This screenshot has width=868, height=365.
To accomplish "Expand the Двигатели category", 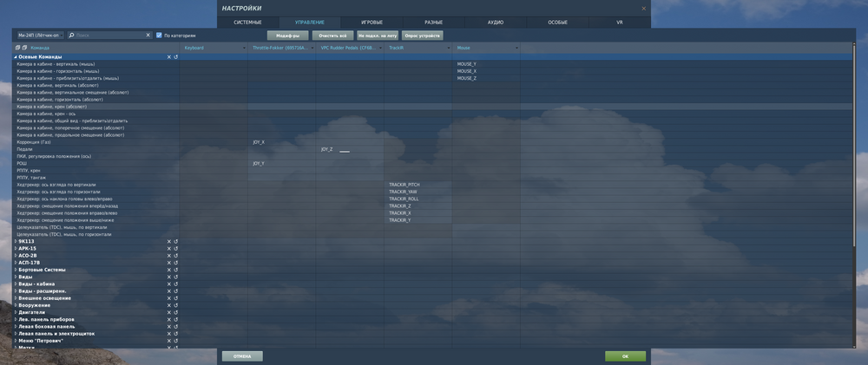I will coord(16,312).
